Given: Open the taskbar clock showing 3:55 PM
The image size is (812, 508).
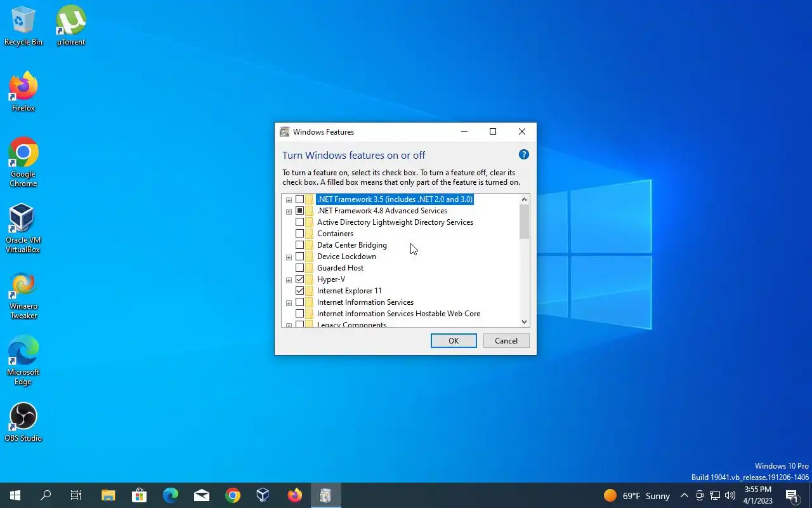Looking at the screenshot, I should coord(758,495).
